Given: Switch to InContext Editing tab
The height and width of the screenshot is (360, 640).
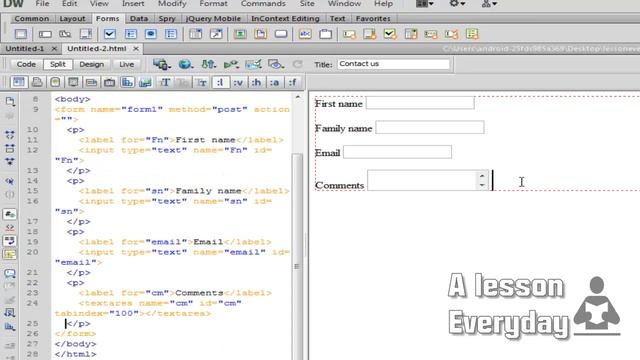Looking at the screenshot, I should click(285, 19).
